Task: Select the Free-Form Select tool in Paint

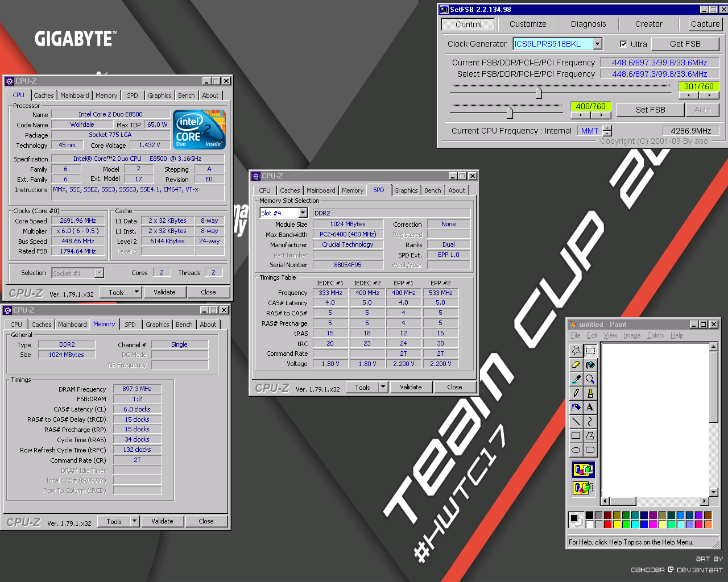Action: click(576, 351)
